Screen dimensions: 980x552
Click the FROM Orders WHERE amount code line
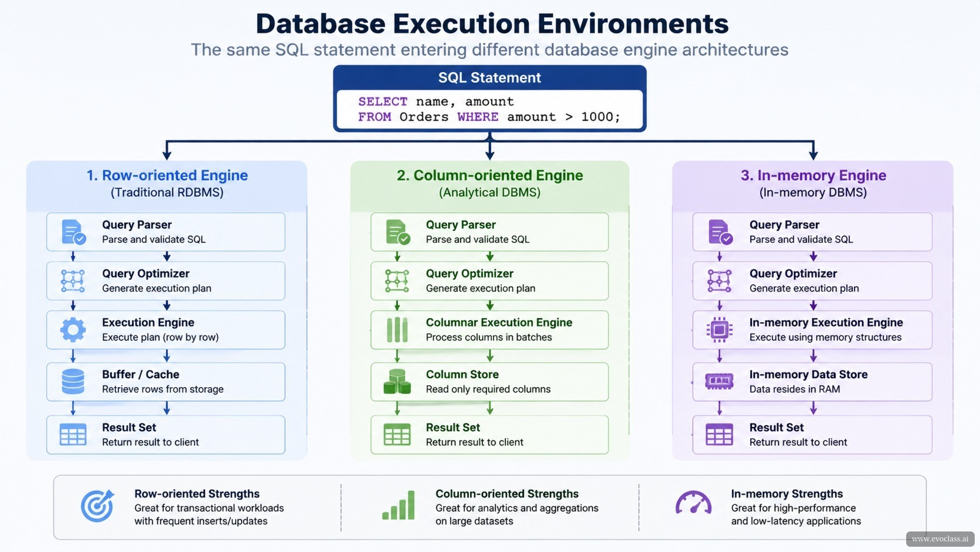coord(489,117)
